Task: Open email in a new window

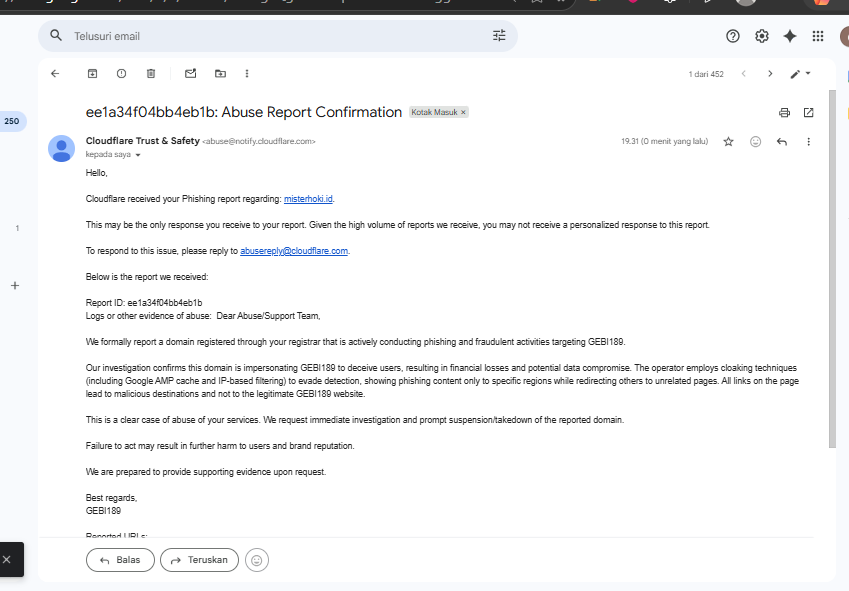Action: click(808, 113)
